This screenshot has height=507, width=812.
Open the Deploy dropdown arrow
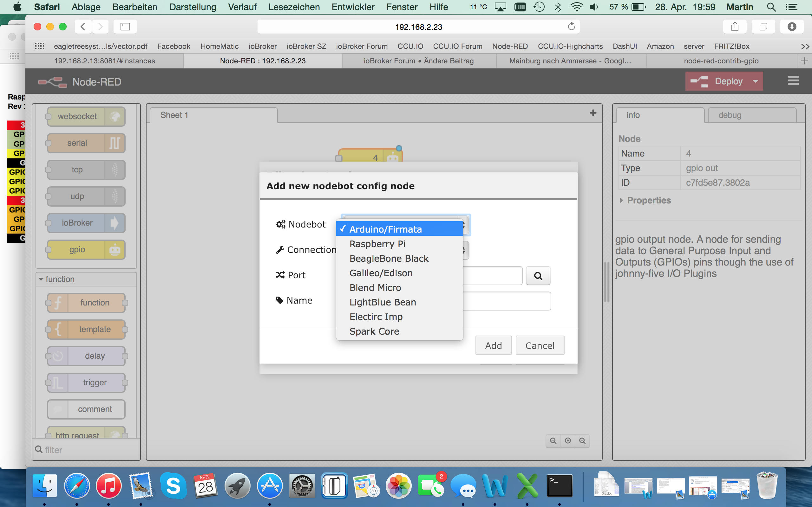click(x=755, y=81)
